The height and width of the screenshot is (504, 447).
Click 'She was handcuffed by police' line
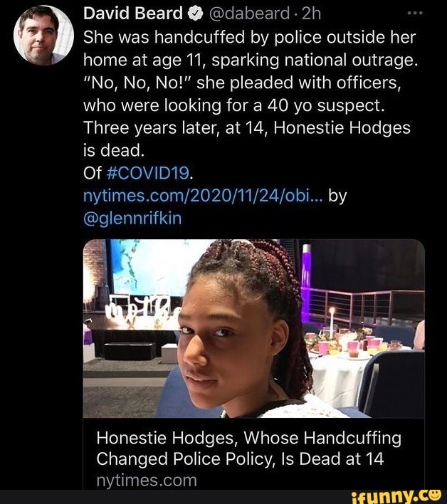click(249, 37)
